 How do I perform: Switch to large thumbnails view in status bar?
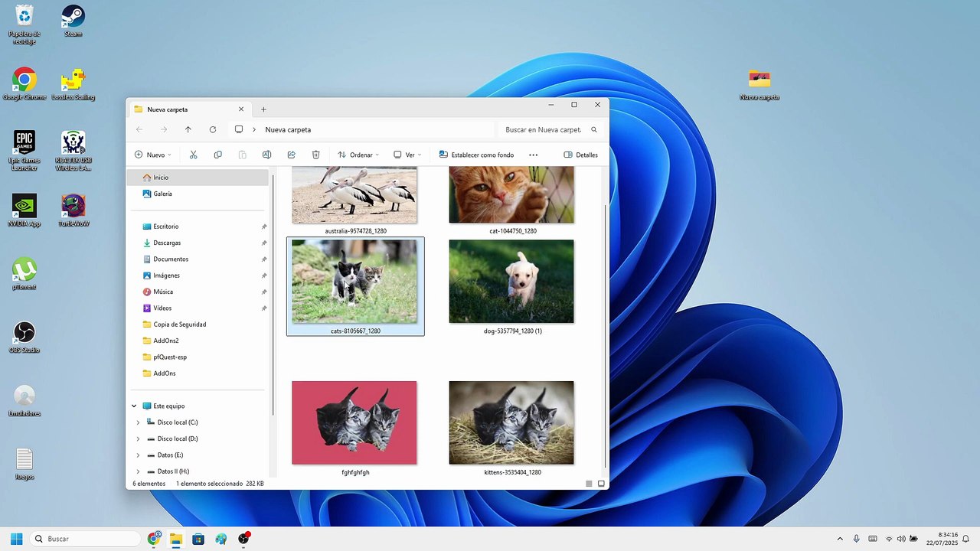click(x=601, y=484)
